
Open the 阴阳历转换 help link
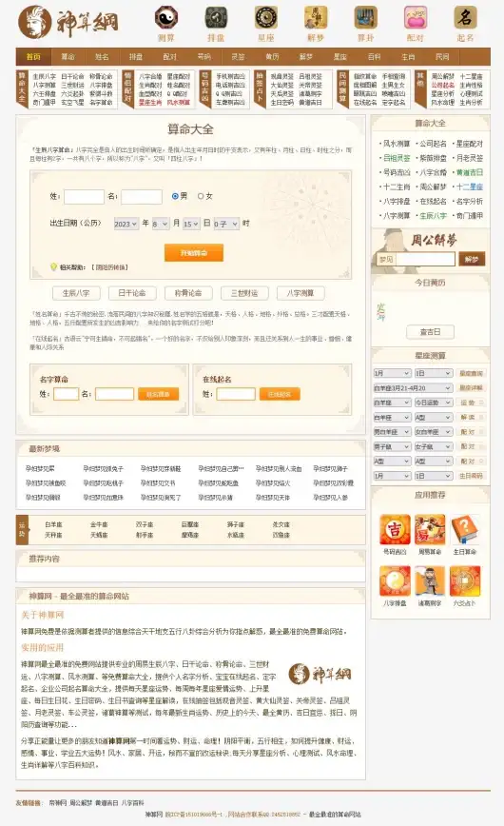[x=109, y=267]
